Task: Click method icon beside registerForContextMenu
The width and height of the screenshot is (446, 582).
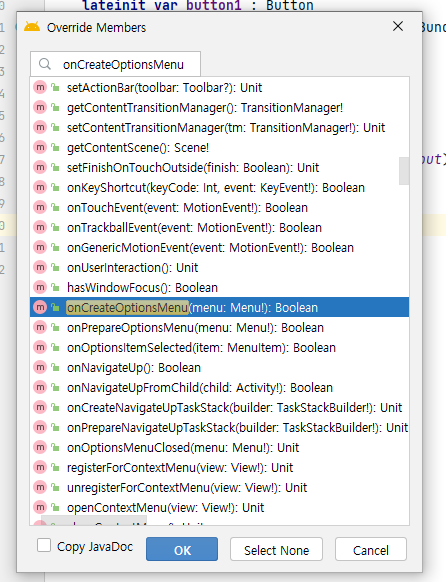Action: coord(40,467)
